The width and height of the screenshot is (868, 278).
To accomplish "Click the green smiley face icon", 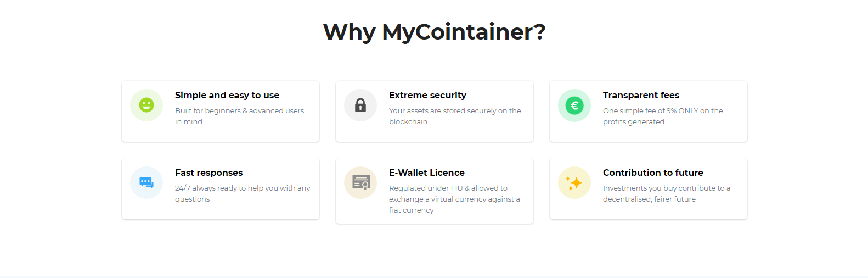I will point(146,105).
